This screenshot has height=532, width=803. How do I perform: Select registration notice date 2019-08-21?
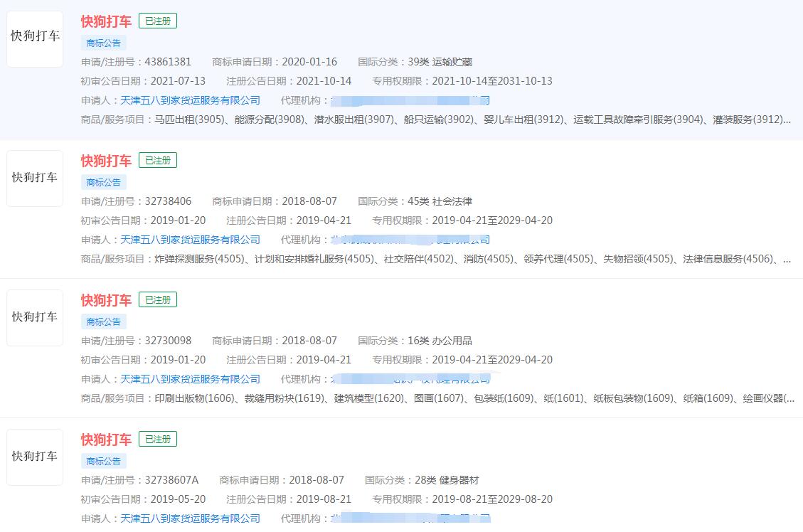point(324,499)
